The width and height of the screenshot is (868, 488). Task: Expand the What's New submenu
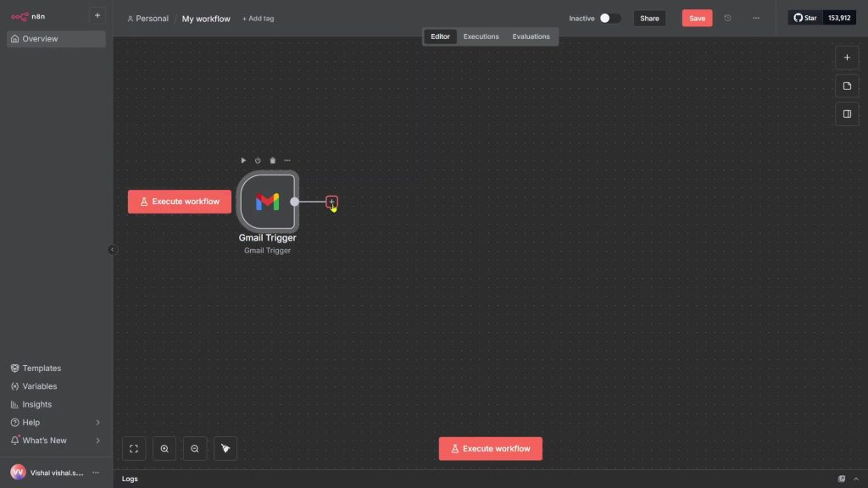tap(97, 441)
